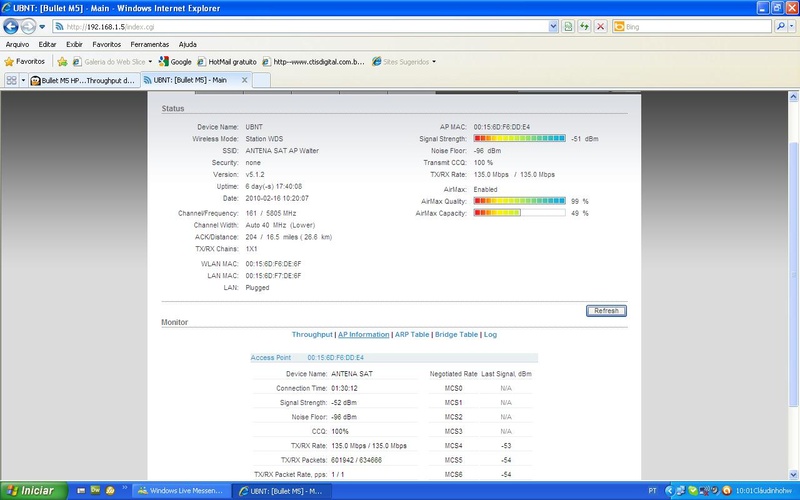
Task: Click the page scrollbar down arrow
Action: [793, 474]
